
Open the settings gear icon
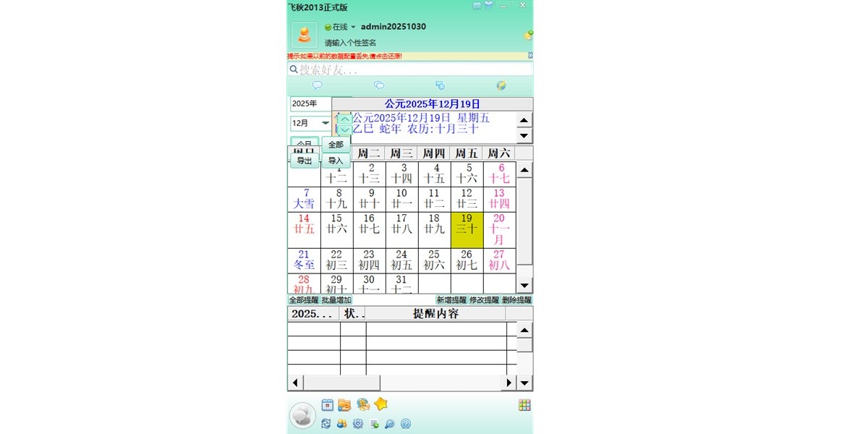(357, 423)
